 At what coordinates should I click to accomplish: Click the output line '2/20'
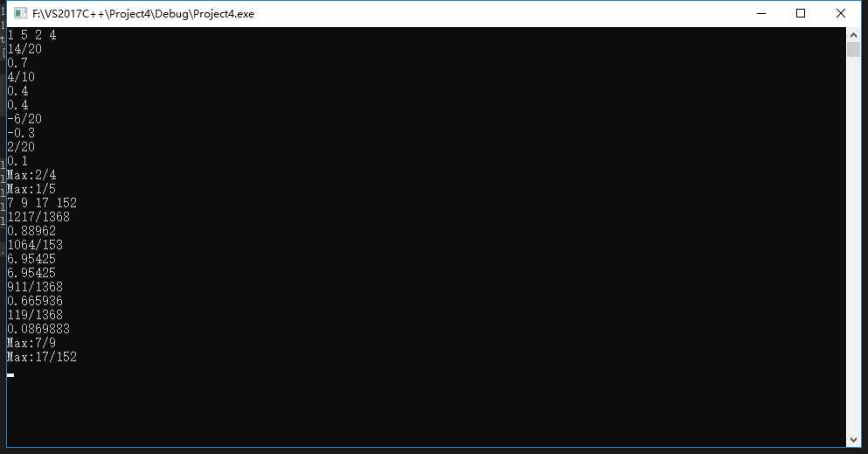[21, 147]
